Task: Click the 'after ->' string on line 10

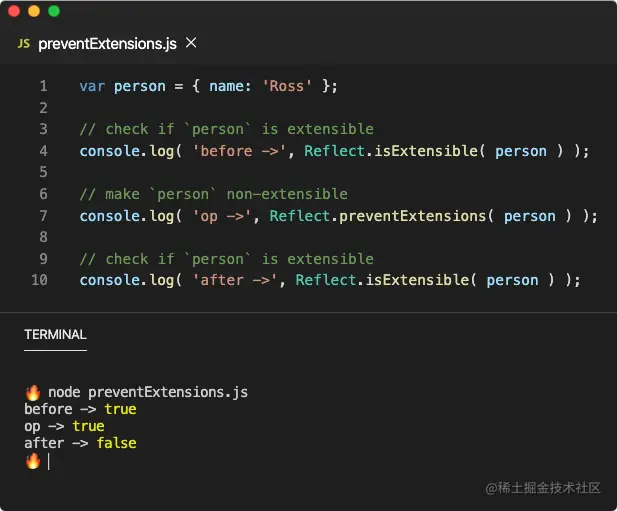Action: click(x=235, y=280)
